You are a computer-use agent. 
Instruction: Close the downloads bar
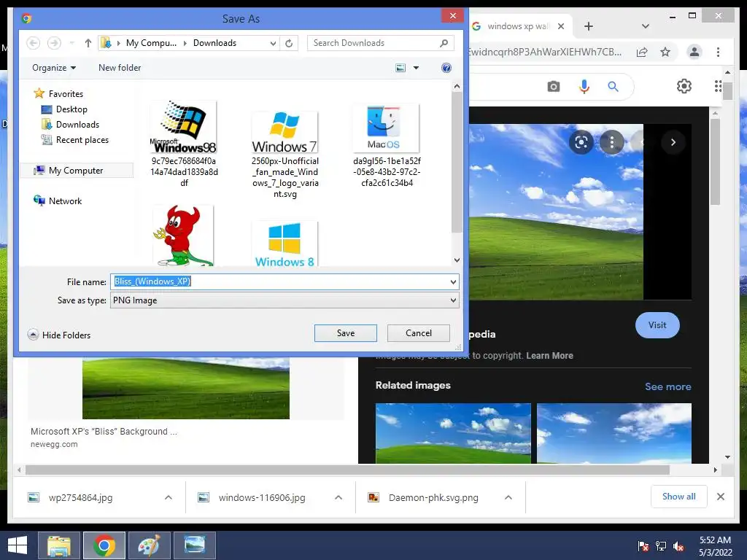[x=720, y=497]
